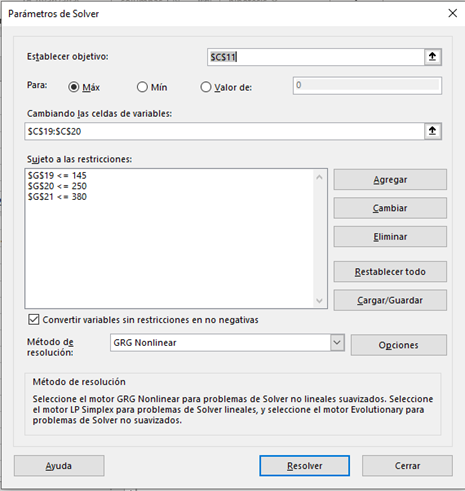Image resolution: width=465 pixels, height=491 pixels.
Task: Click Resolver to run Solver
Action: 305,466
